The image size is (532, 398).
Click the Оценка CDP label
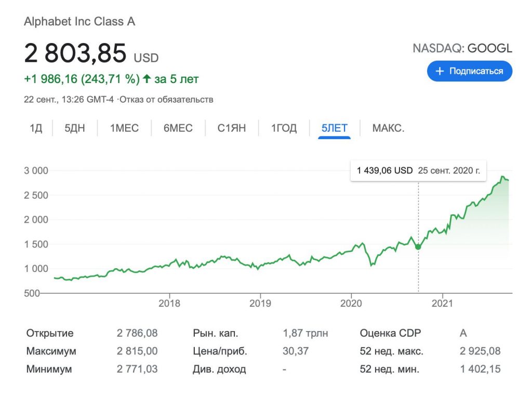[390, 333]
